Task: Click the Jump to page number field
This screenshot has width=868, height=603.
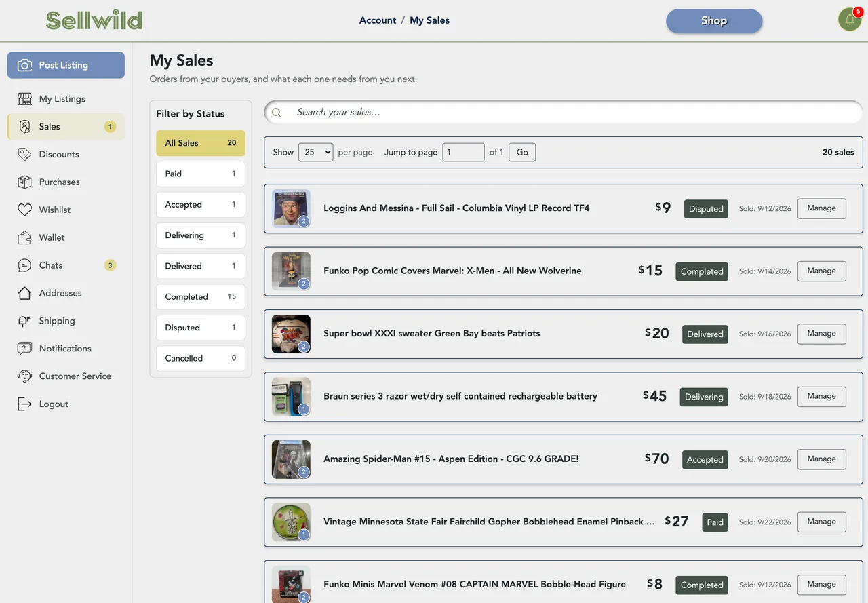Action: [x=463, y=152]
